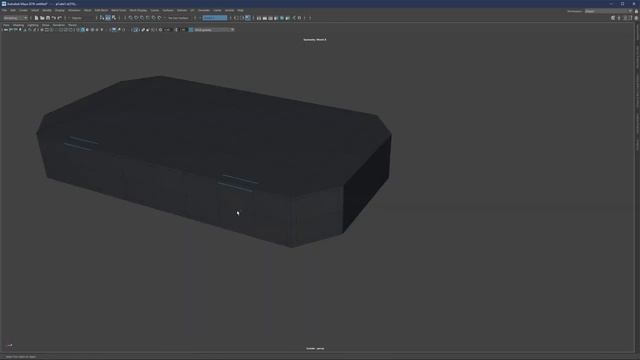The image size is (640, 360).
Task: Open the Create menu
Action: tap(24, 10)
